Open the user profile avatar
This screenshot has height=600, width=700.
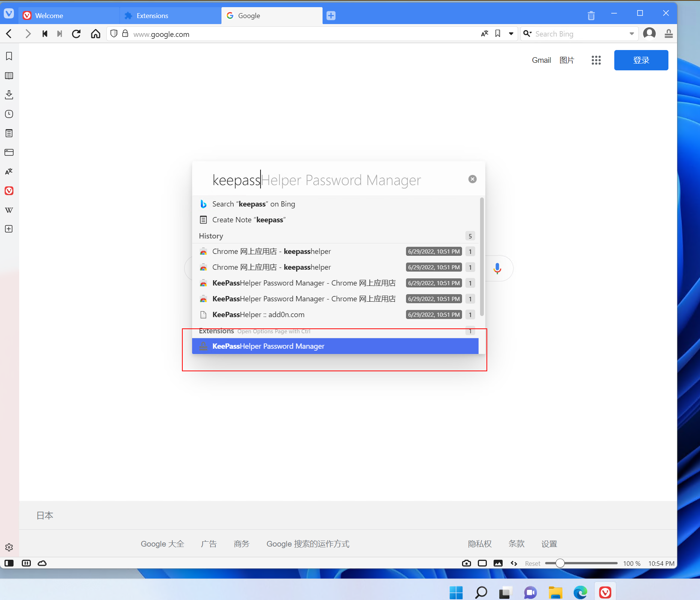point(649,33)
